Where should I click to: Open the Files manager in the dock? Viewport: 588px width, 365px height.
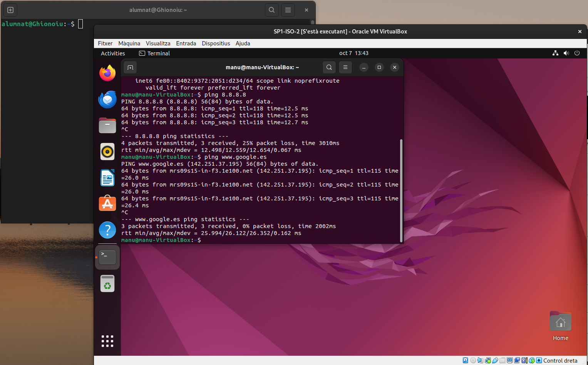[107, 125]
